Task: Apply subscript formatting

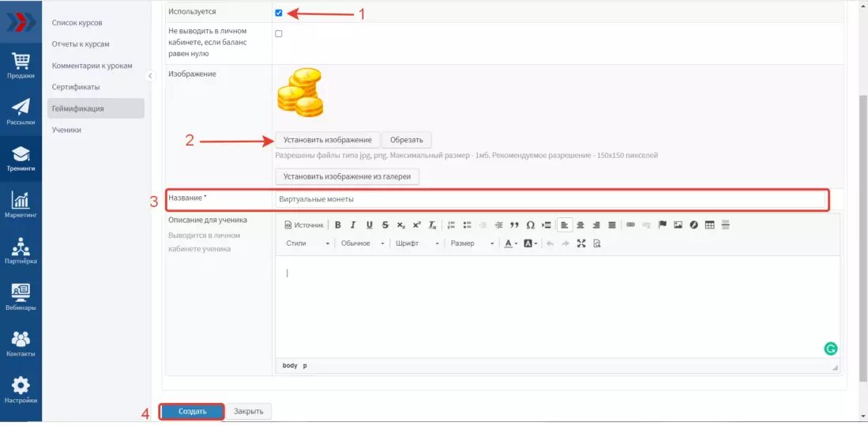Action: click(x=400, y=225)
